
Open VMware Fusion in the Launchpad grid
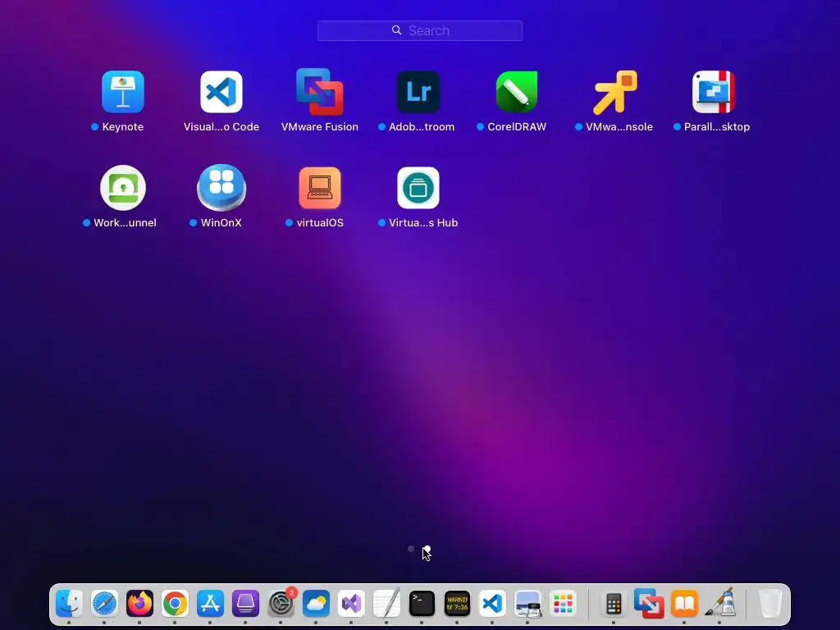tap(320, 92)
